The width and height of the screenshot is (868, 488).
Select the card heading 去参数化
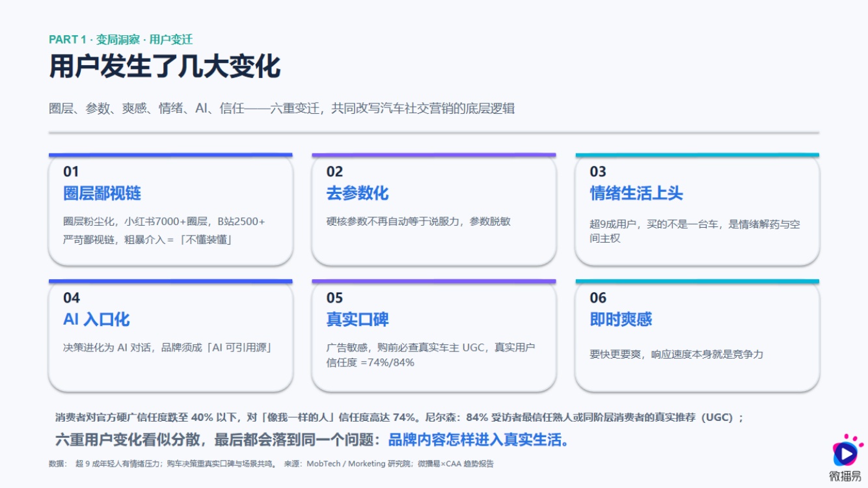[x=357, y=193]
